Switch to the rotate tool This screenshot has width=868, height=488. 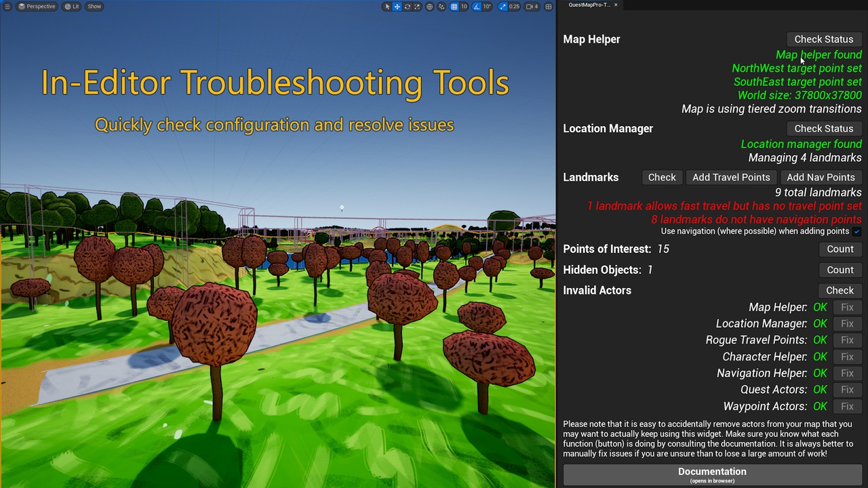pos(407,7)
